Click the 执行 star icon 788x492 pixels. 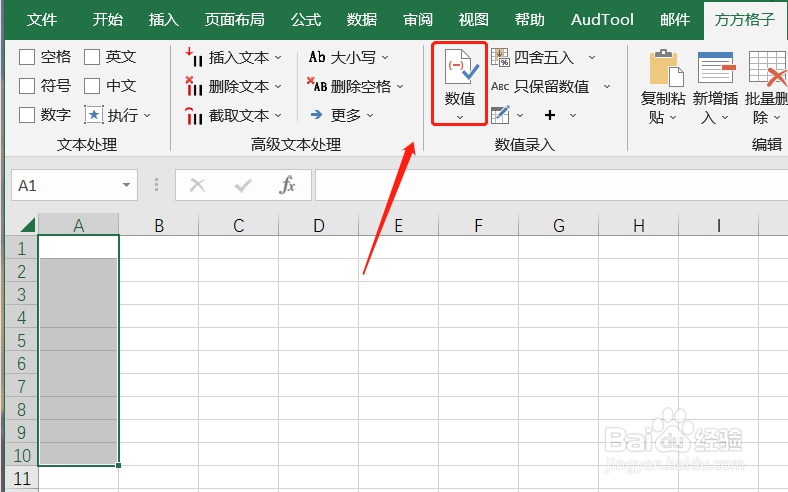pos(93,115)
